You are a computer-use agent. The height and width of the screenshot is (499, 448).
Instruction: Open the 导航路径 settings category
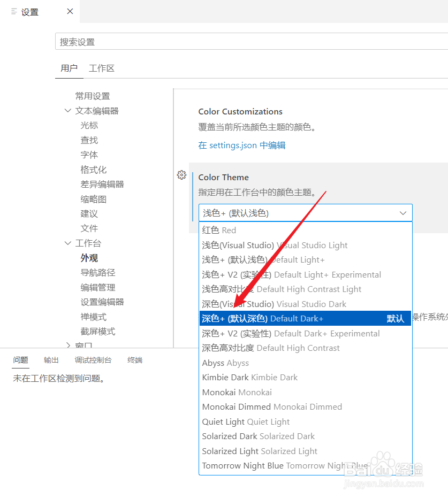click(x=98, y=272)
